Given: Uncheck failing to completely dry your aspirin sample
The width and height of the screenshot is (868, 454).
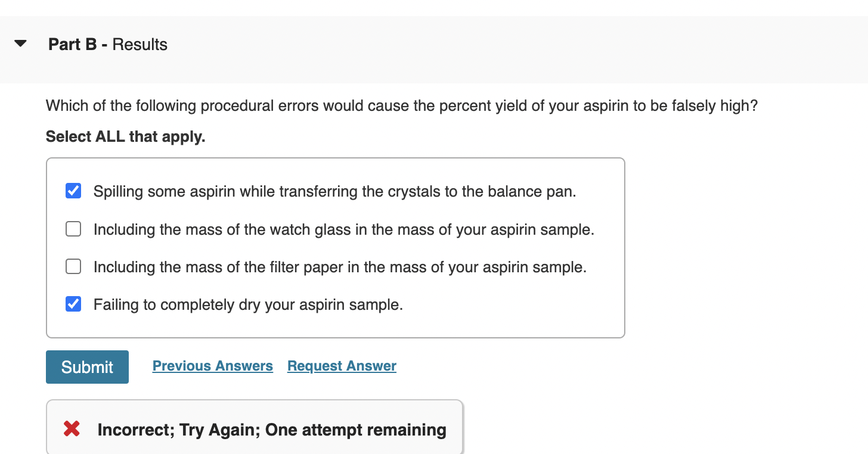Looking at the screenshot, I should (73, 304).
